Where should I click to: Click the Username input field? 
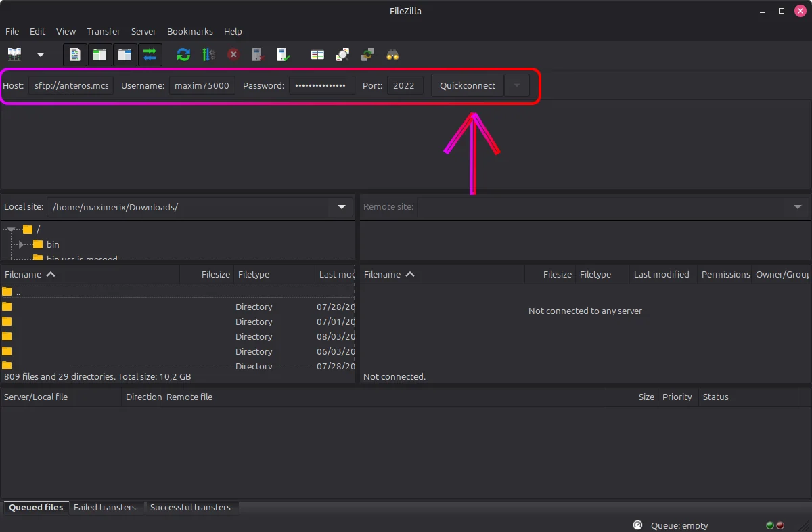(202, 85)
